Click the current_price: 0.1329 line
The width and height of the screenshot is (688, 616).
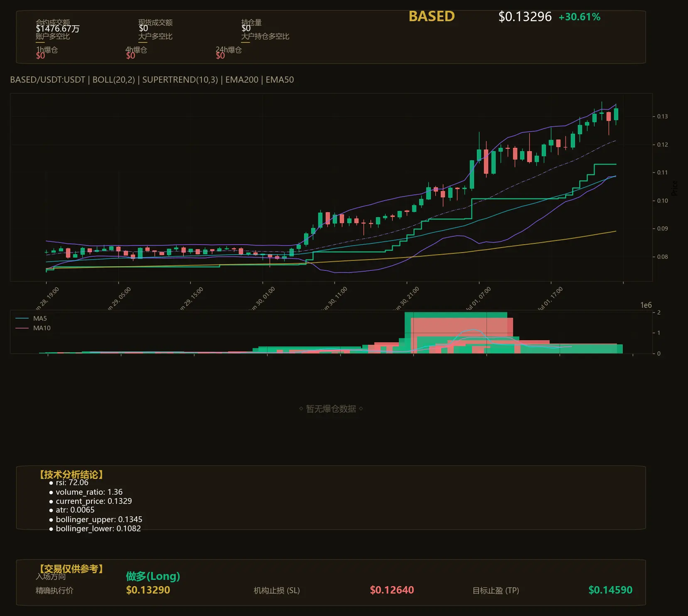[90, 501]
